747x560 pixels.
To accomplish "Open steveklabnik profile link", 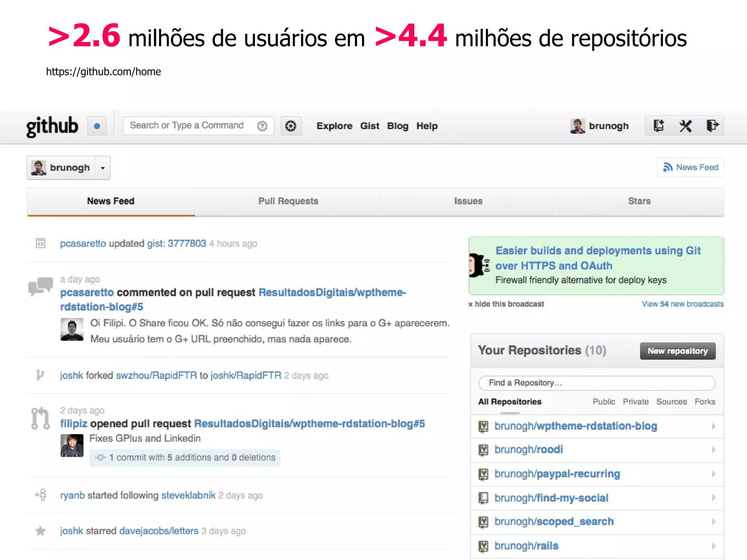I will [188, 495].
